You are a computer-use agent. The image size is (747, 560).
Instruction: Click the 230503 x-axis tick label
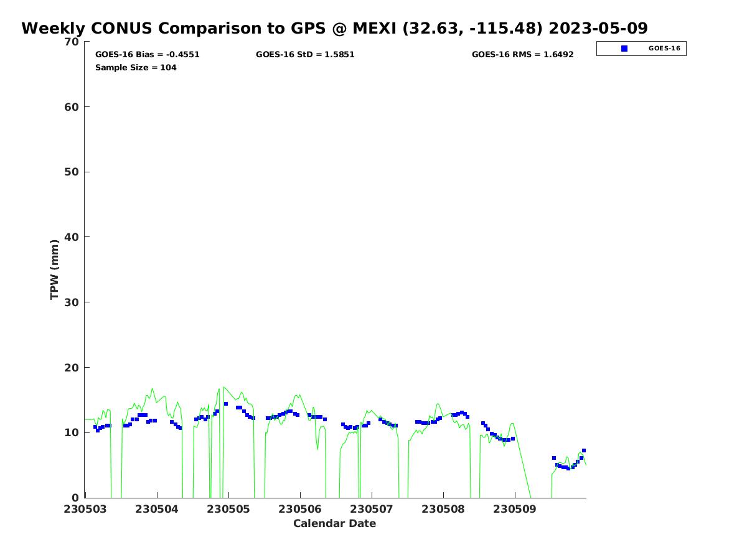85,509
